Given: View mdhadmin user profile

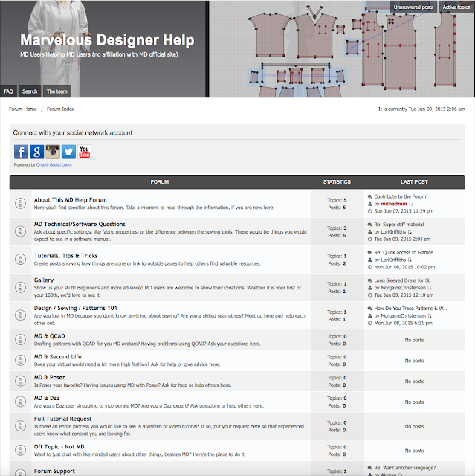Looking at the screenshot, I should coord(394,204).
